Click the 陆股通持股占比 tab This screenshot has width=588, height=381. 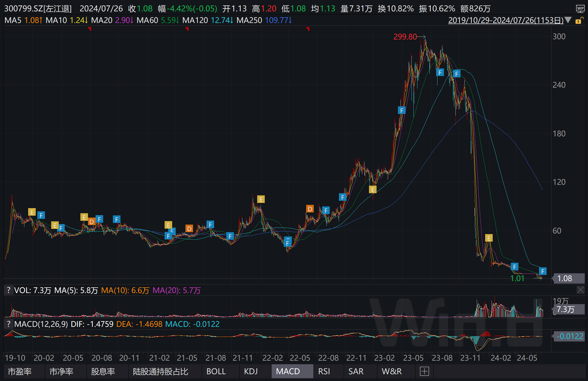pos(160,371)
